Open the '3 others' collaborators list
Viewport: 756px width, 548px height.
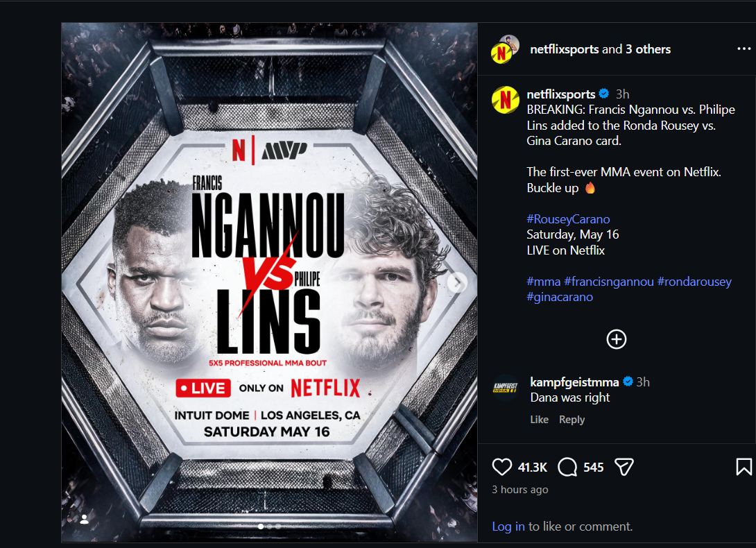point(648,49)
